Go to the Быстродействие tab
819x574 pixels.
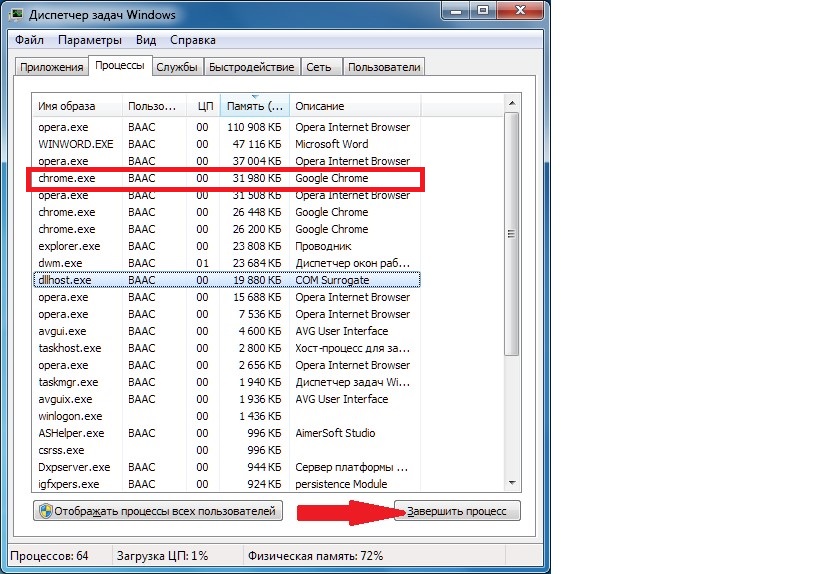[252, 67]
